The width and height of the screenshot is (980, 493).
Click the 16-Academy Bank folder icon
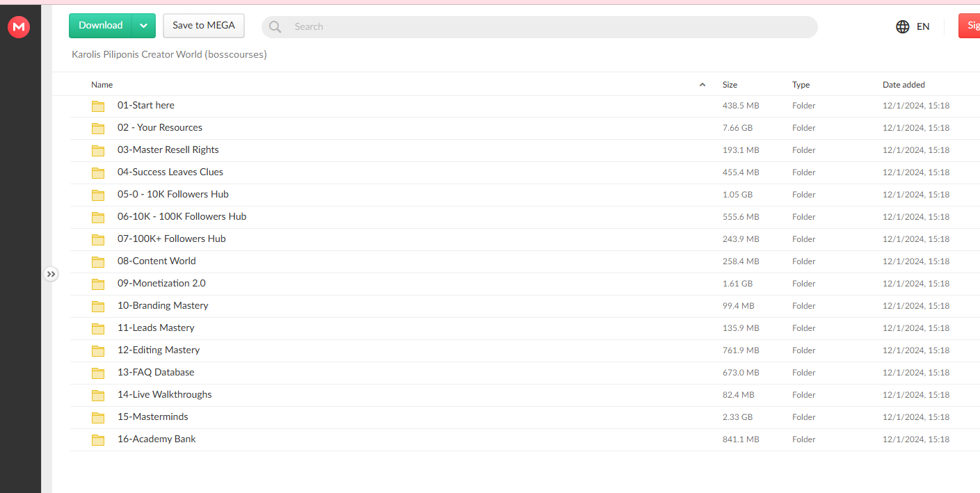pyautogui.click(x=98, y=439)
